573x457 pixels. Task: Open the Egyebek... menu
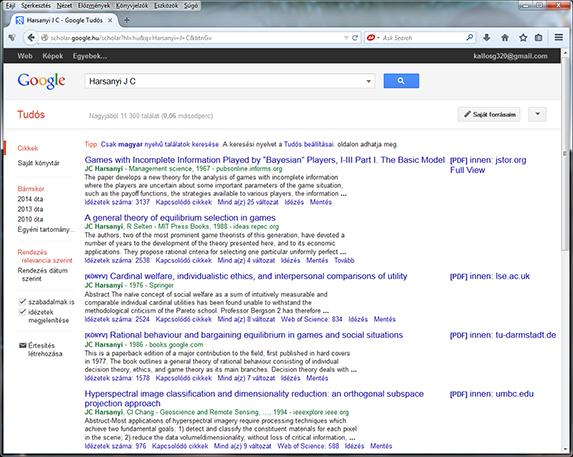90,56
